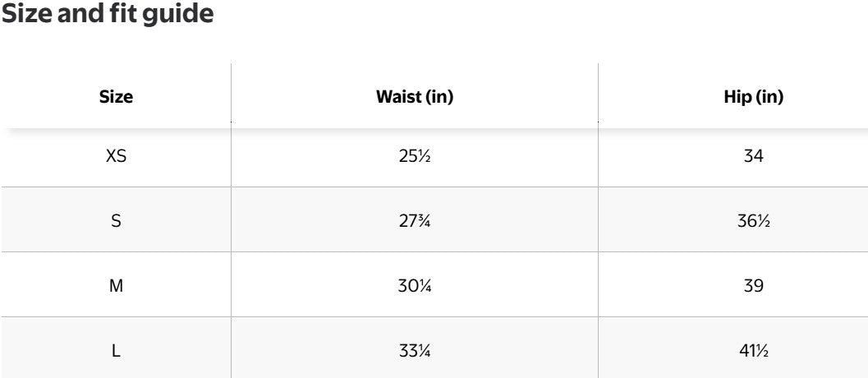868x378 pixels.
Task: Click the M size cell
Action: pyautogui.click(x=116, y=286)
